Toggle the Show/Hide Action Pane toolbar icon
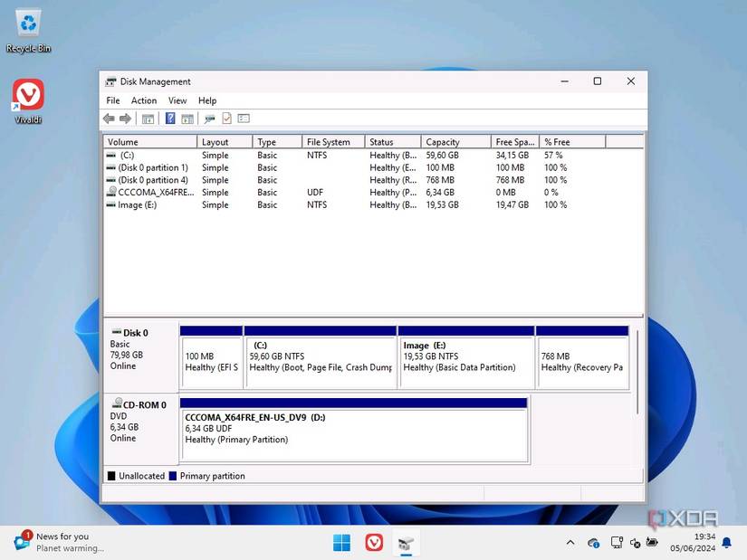This screenshot has height=560, width=747. [187, 119]
